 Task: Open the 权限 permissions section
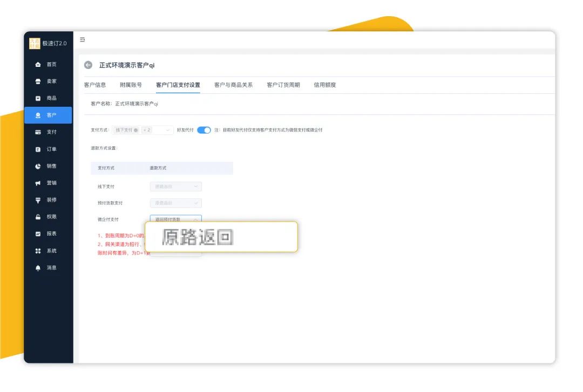click(x=48, y=217)
